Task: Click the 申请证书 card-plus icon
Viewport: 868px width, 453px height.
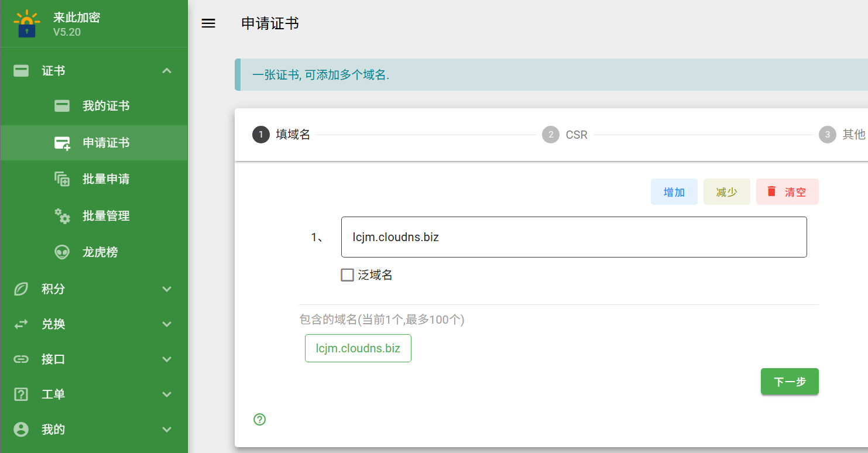Action: pos(62,143)
